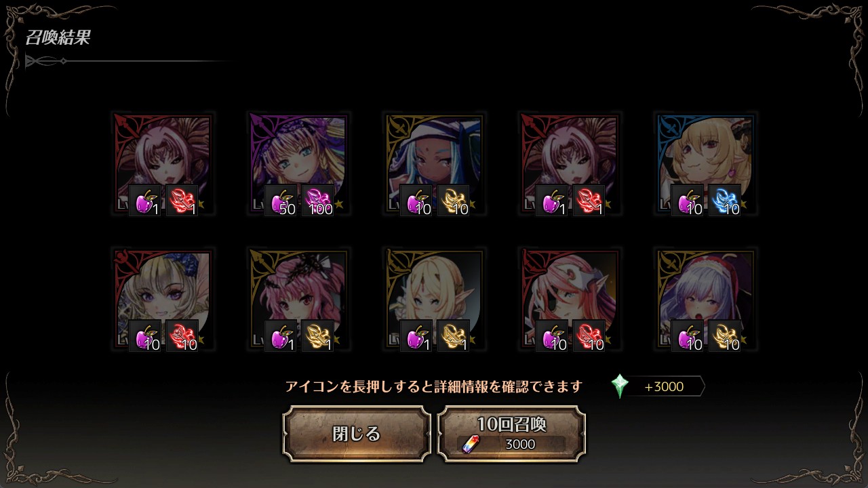Click red ribbon icon on bottom-left blonde character
The height and width of the screenshot is (488, 868).
coord(182,336)
